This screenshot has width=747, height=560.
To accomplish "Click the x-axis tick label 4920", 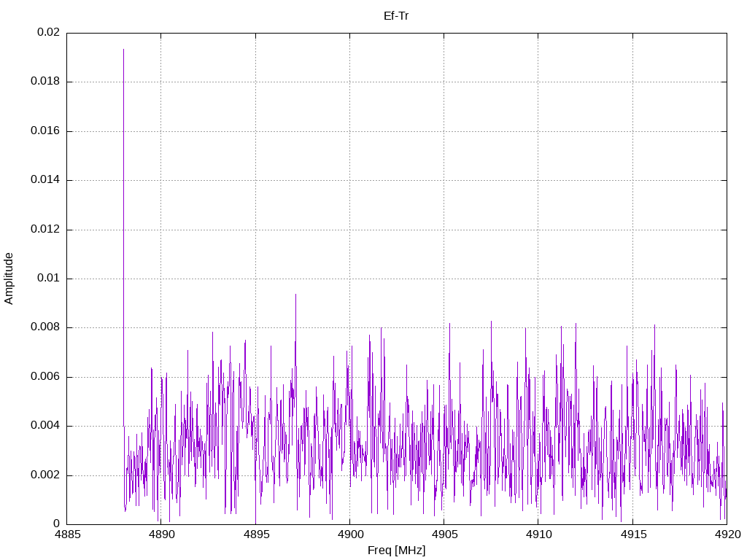I will point(727,534).
